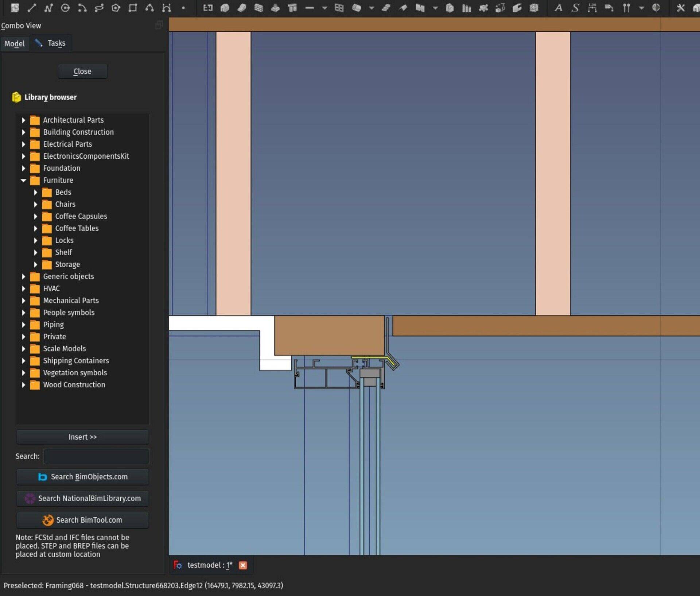Screen dimensions: 700x596
Task: Select the B-spline drafting tool
Action: pyautogui.click(x=149, y=8)
